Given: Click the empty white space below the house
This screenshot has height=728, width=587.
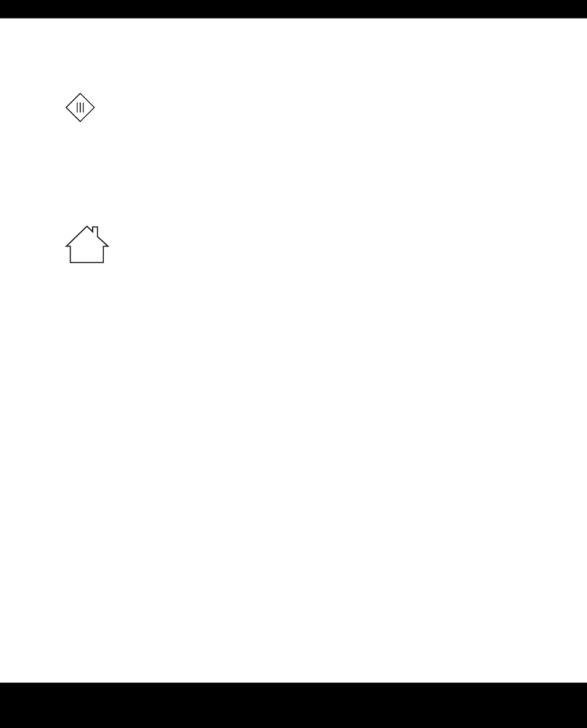Looking at the screenshot, I should click(x=293, y=464).
